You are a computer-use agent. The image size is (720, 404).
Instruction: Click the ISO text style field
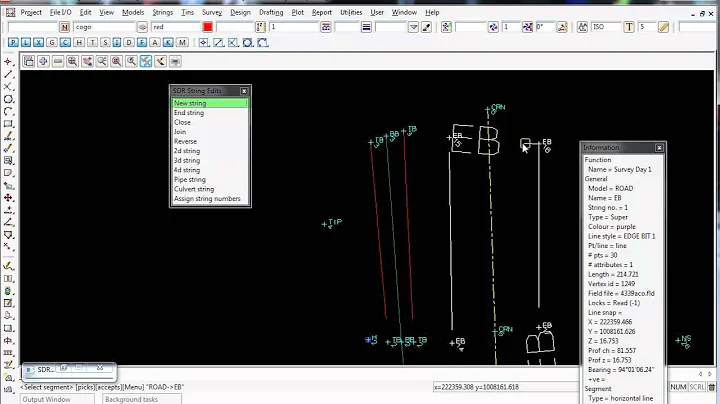coord(606,27)
